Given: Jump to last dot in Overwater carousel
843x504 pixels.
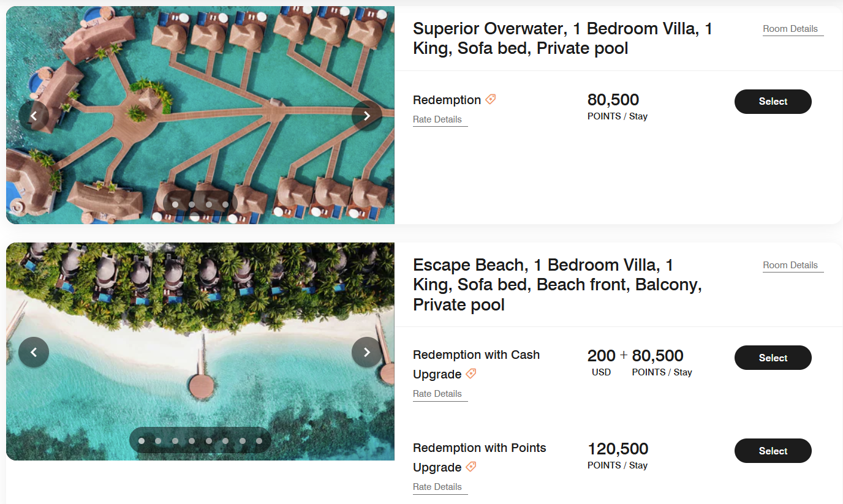Looking at the screenshot, I should (x=225, y=205).
